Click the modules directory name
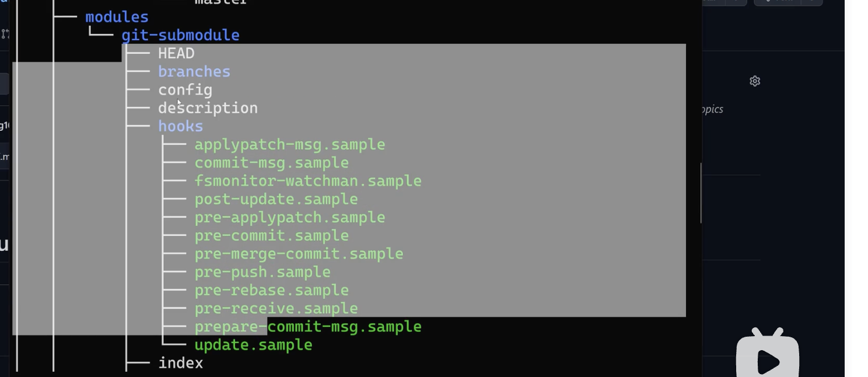868x377 pixels. [117, 17]
